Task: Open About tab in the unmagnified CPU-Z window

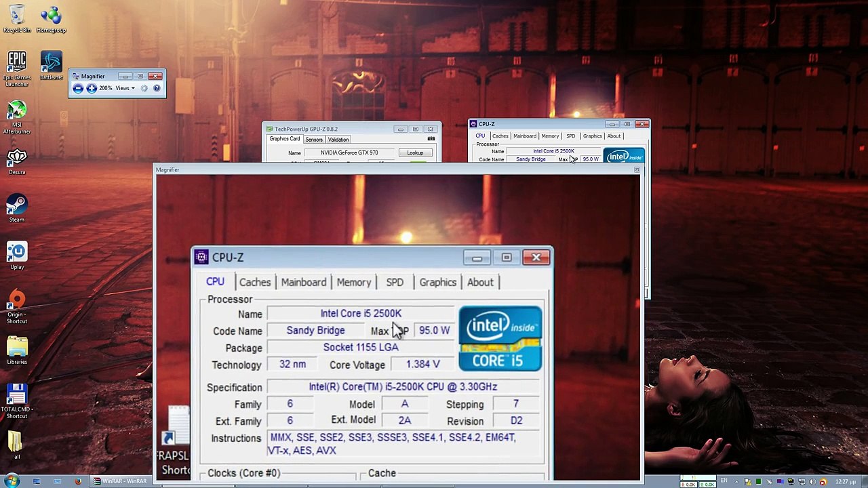Action: click(x=614, y=136)
